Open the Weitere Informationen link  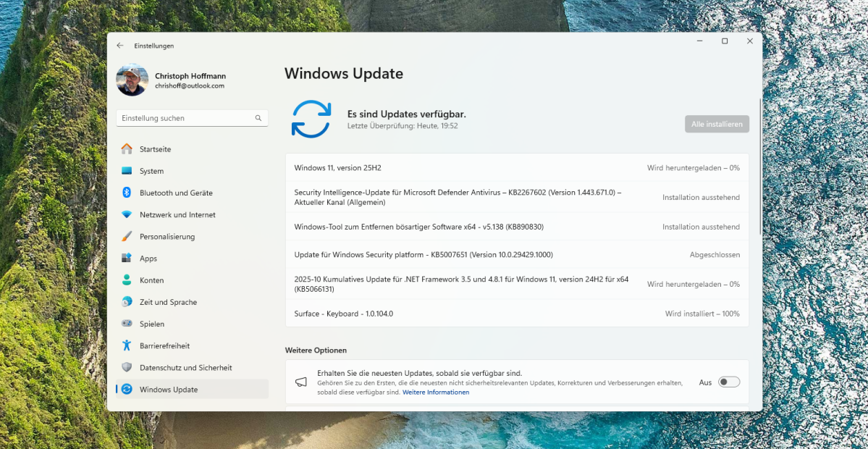click(435, 391)
